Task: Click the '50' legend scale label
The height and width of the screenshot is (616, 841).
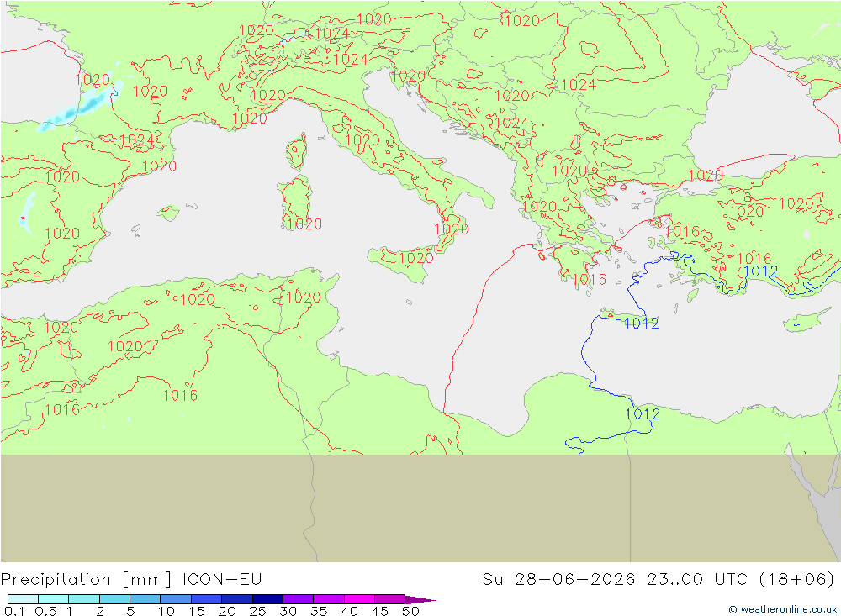Action: pyautogui.click(x=411, y=611)
